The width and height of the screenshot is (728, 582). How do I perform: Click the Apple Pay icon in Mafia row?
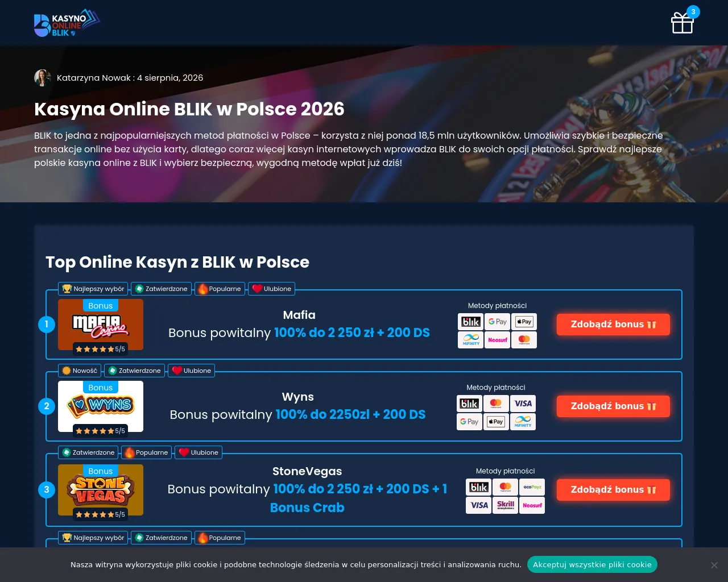click(524, 322)
